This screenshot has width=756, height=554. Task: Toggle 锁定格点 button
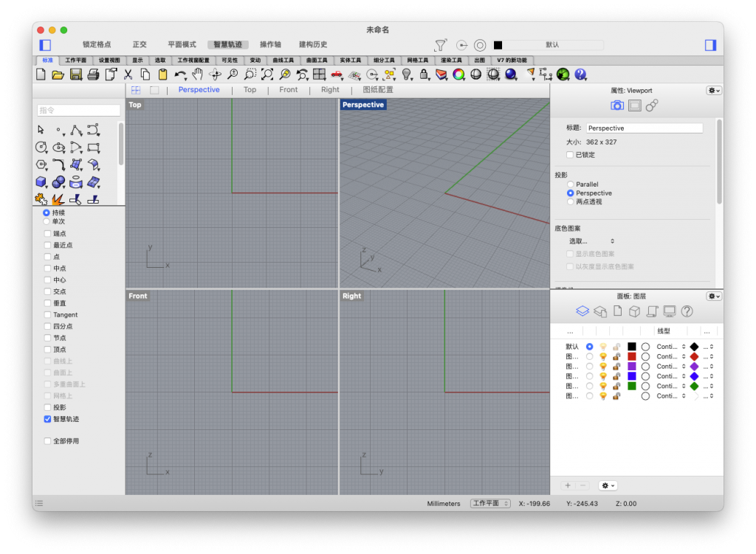point(97,44)
